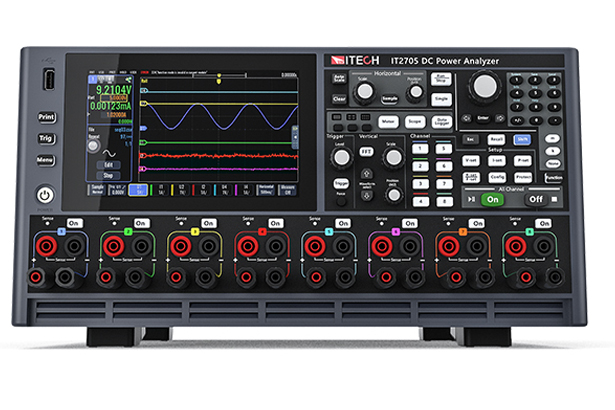The height and width of the screenshot is (410, 615).
Task: Click the Horizontal Scale knob
Action: 365,92
